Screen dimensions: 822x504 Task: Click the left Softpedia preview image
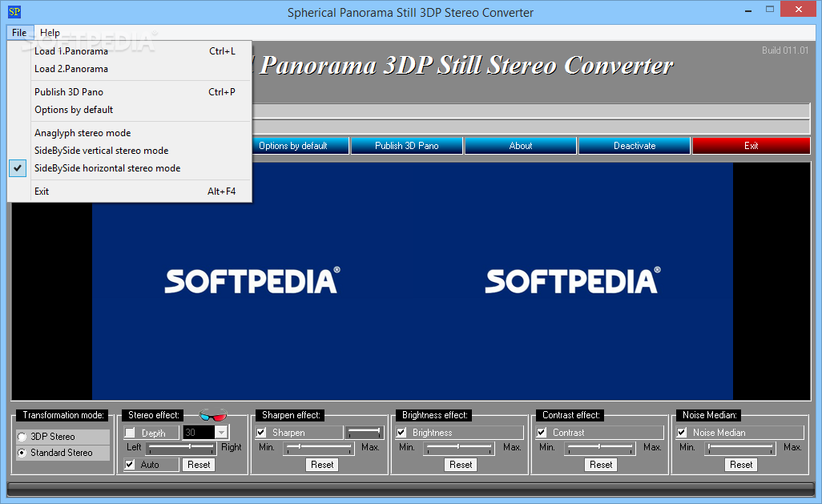click(252, 281)
